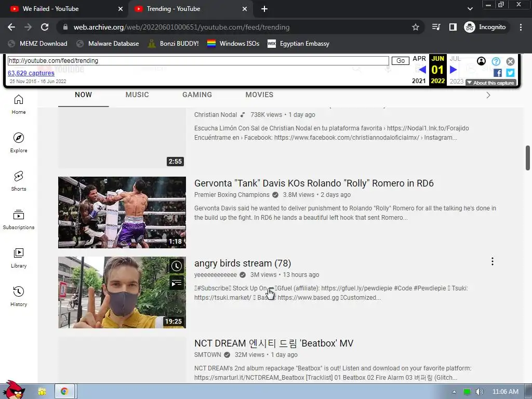Screen dimensions: 532x399
Task: Toggle Chrome side panel icon
Action: tap(453, 27)
